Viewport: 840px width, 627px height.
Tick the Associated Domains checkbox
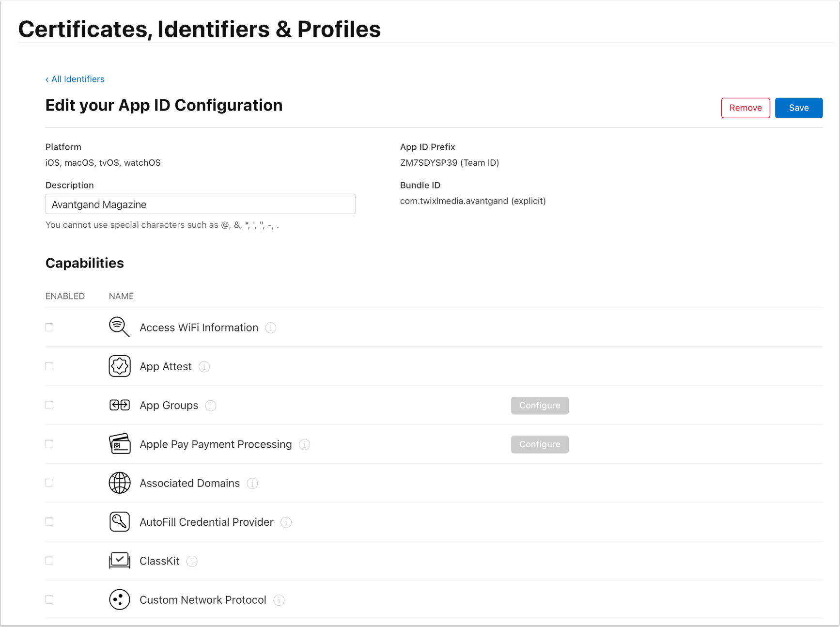pyautogui.click(x=49, y=483)
